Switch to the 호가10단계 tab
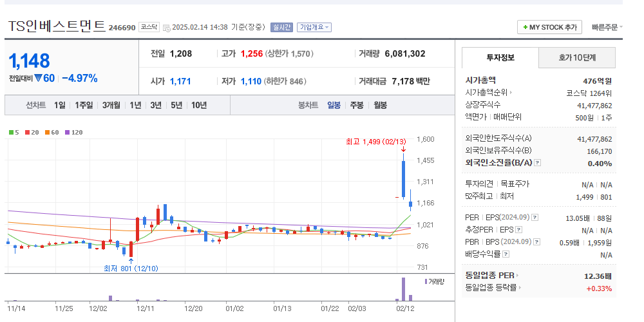Viewport: 644px width, 322px height. [x=577, y=57]
